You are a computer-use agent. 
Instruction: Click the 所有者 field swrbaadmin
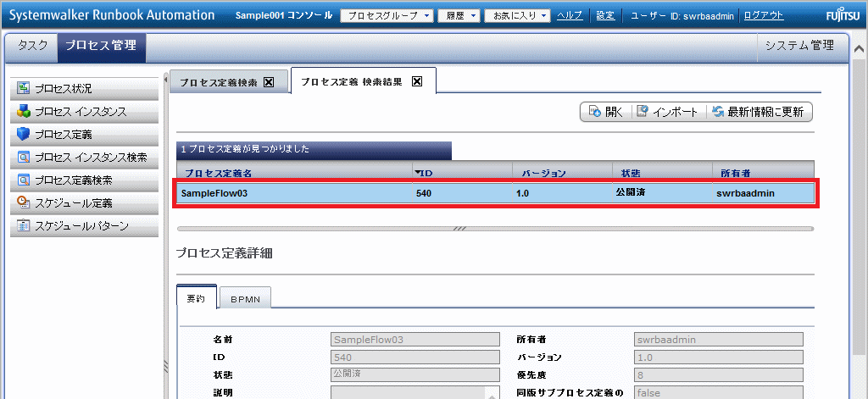click(x=719, y=339)
